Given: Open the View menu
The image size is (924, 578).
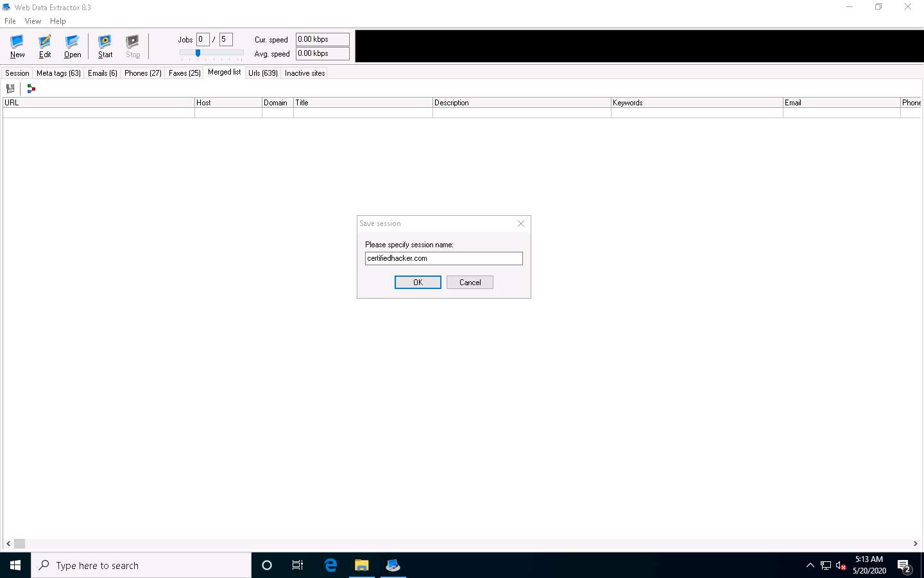Looking at the screenshot, I should (x=33, y=21).
